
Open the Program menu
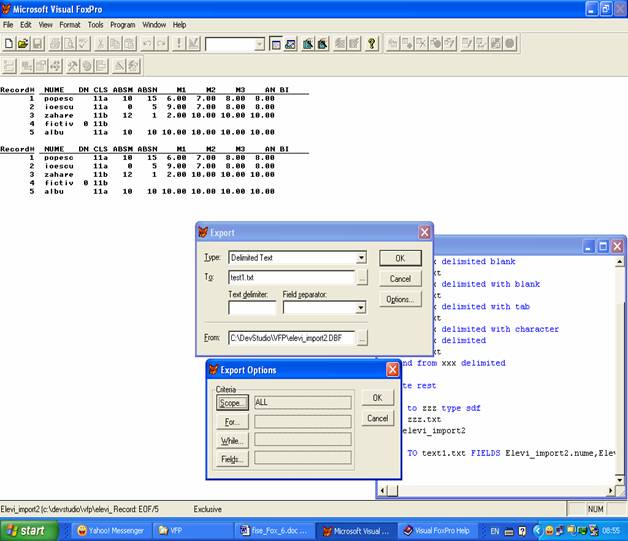(123, 24)
